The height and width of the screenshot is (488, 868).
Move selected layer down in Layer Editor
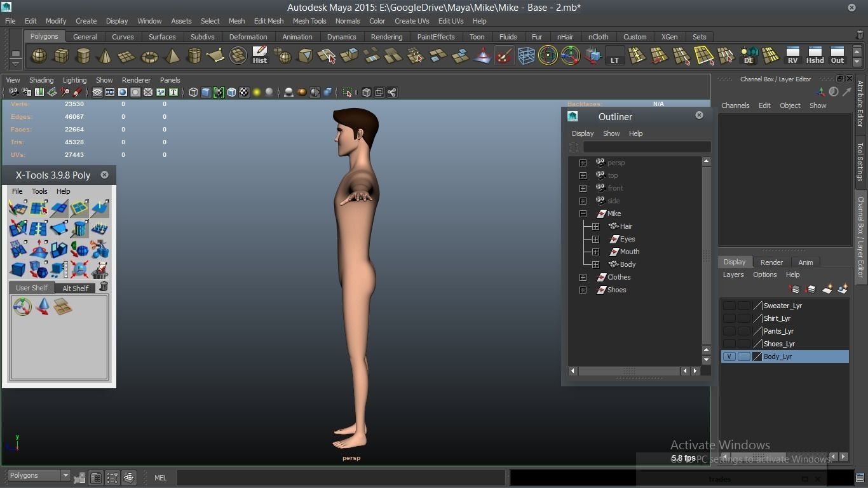811,289
